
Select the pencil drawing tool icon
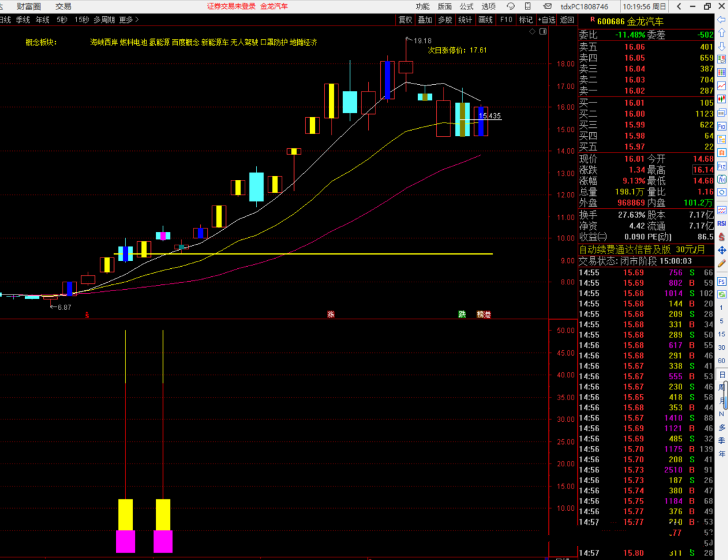click(721, 263)
